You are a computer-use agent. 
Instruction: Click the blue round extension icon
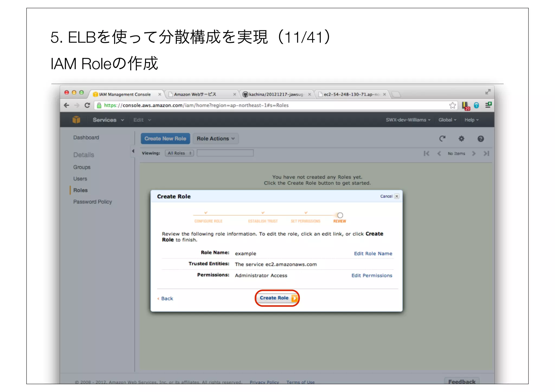pyautogui.click(x=476, y=105)
